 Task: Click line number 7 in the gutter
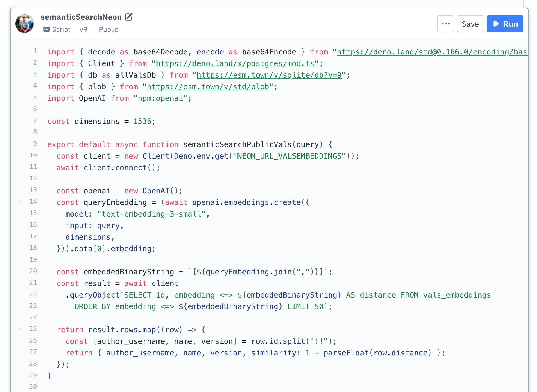pos(35,120)
